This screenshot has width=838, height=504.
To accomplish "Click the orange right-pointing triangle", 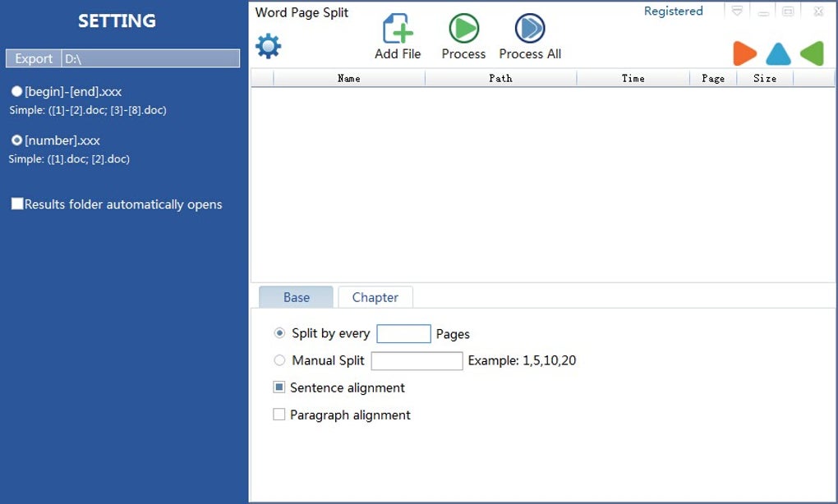I will (x=744, y=53).
